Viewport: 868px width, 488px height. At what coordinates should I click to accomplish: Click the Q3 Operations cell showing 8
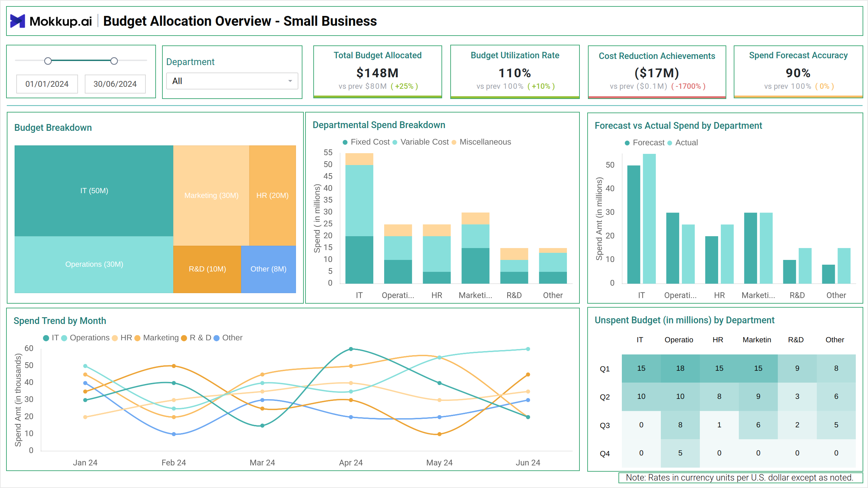coord(680,425)
